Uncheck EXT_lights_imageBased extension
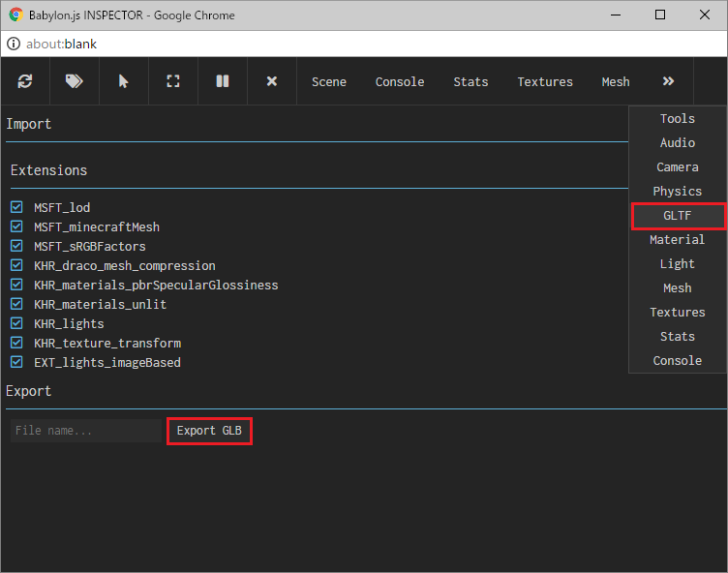 [x=16, y=362]
